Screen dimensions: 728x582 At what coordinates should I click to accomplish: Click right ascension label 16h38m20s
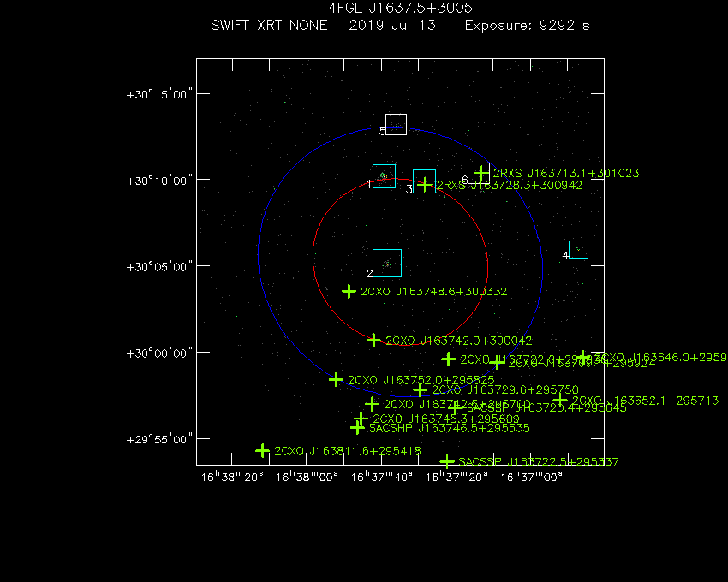[232, 477]
